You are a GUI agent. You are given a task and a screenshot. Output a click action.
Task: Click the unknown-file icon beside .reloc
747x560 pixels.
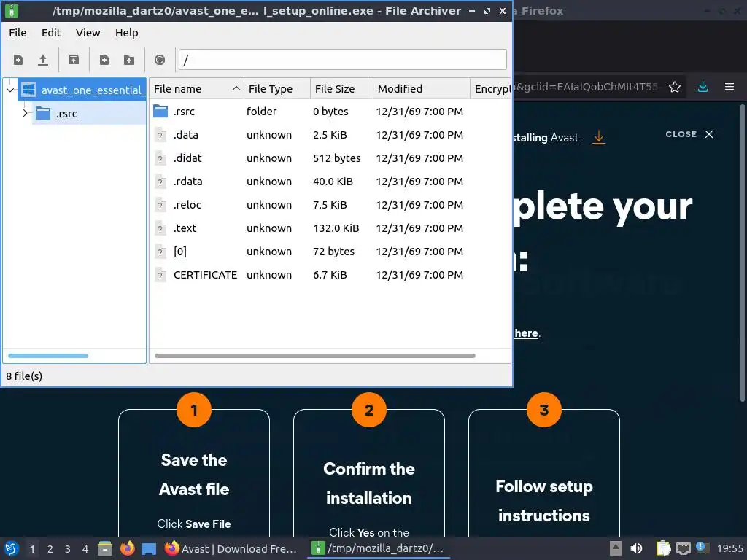(160, 205)
